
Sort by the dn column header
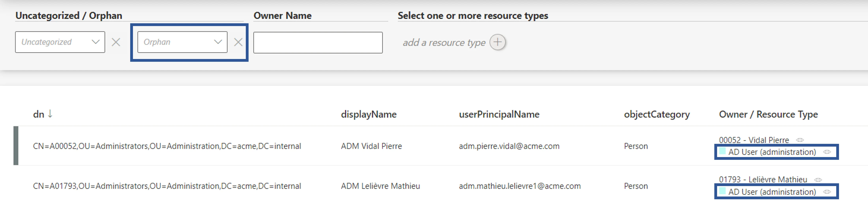[x=38, y=114]
